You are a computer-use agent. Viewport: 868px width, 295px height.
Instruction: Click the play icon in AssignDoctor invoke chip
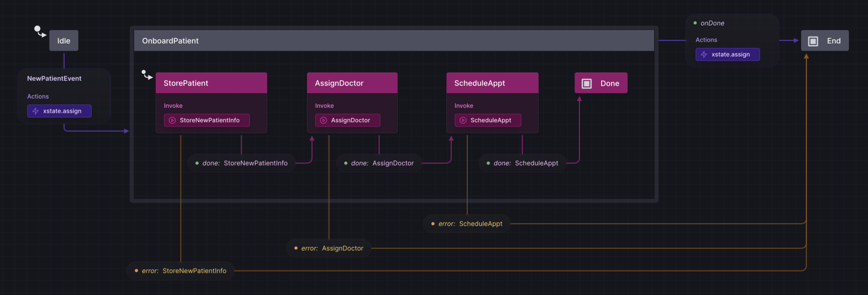[x=324, y=120]
